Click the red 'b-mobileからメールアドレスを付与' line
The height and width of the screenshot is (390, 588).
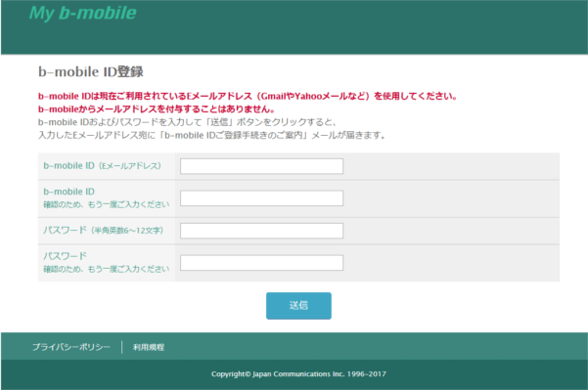click(157, 109)
